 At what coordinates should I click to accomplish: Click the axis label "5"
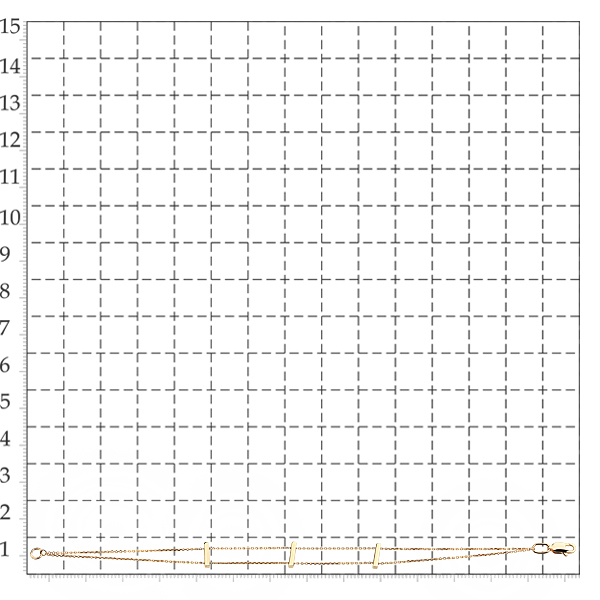click(5, 402)
